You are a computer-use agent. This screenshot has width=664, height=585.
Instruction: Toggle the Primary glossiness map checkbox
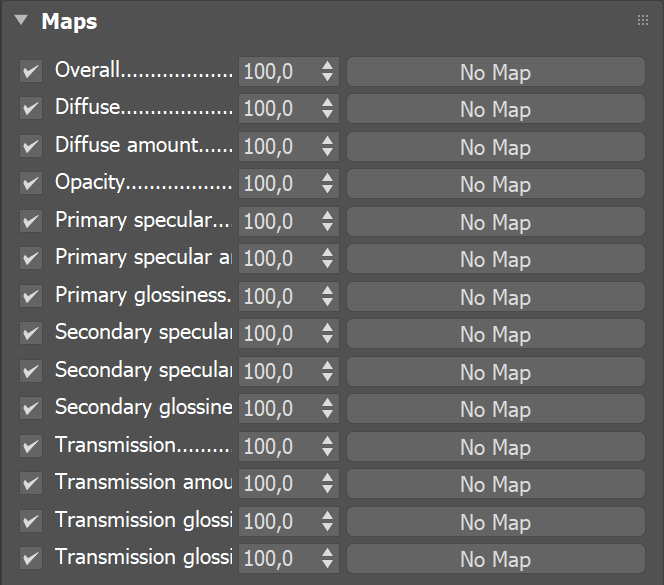pos(31,296)
